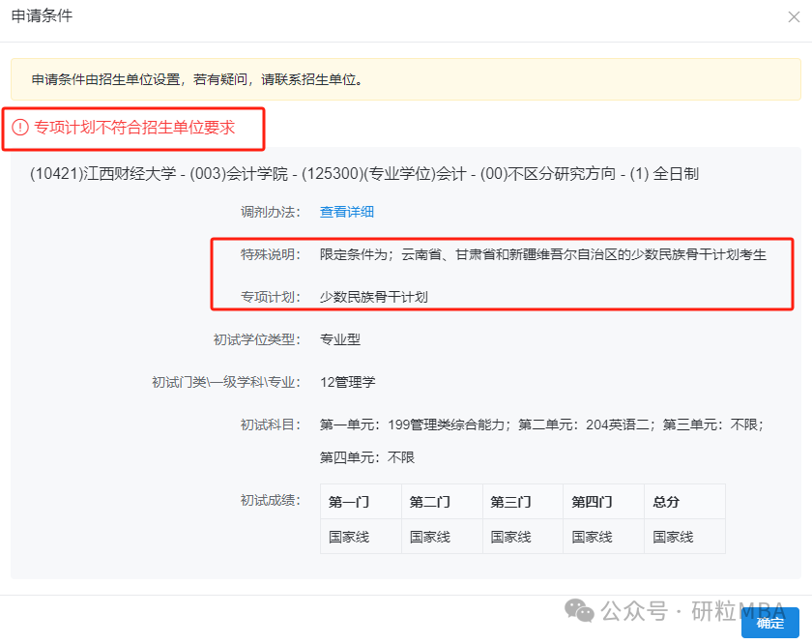Close the 申请条件 dialog with X
Image resolution: width=812 pixels, height=644 pixels.
click(794, 17)
